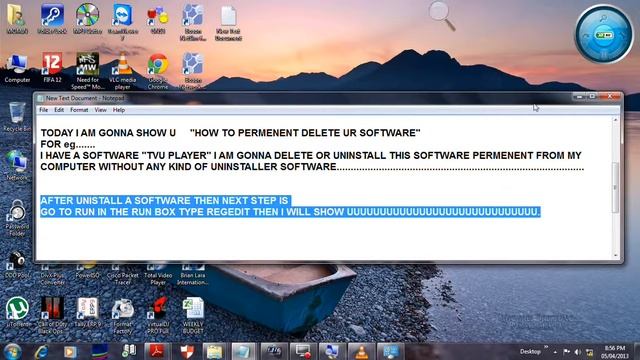Open the WEEKLY BUDGET spreadsheet file
This screenshot has width=640, height=360.
coord(193,315)
